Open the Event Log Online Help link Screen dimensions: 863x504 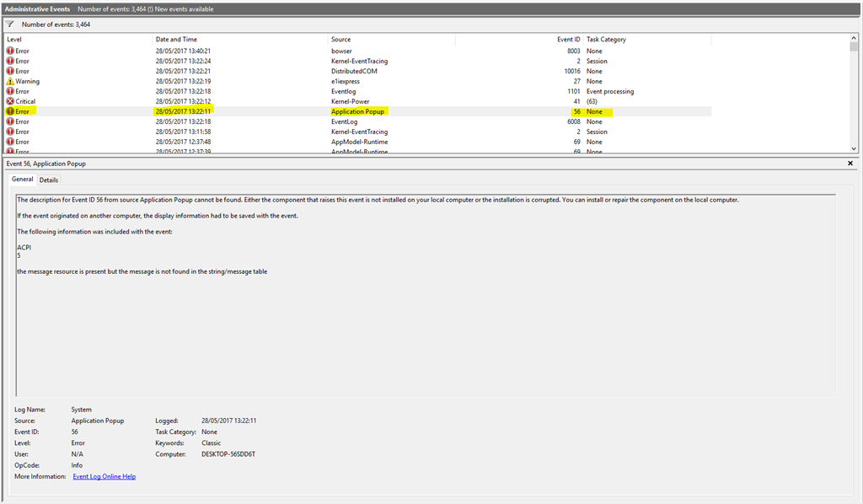103,475
